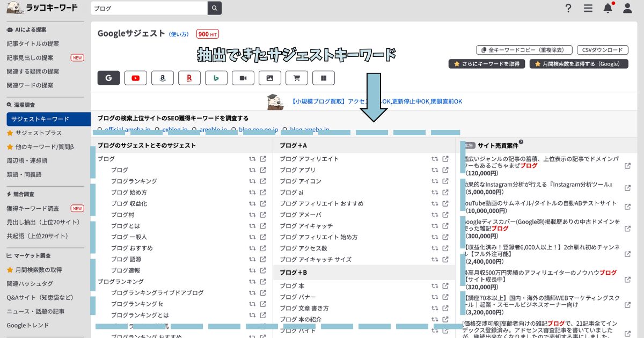Image resolution: width=644 pixels, height=338 pixels.
Task: Open ブログ ai external link icon
Action: tap(445, 193)
